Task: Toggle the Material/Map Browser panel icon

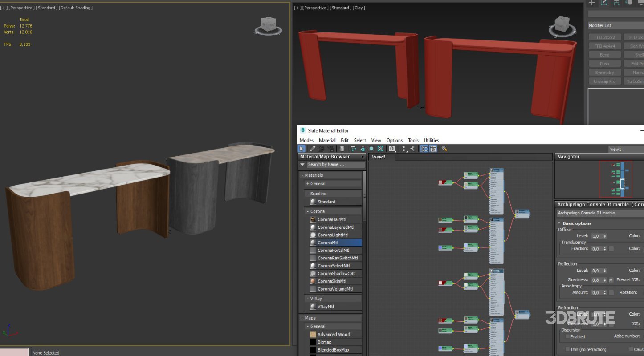Action: 424,149
